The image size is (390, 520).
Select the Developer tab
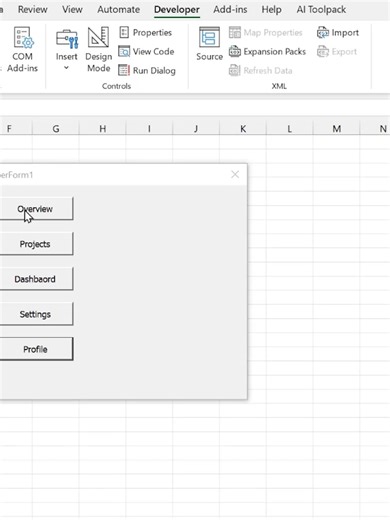pos(177,10)
